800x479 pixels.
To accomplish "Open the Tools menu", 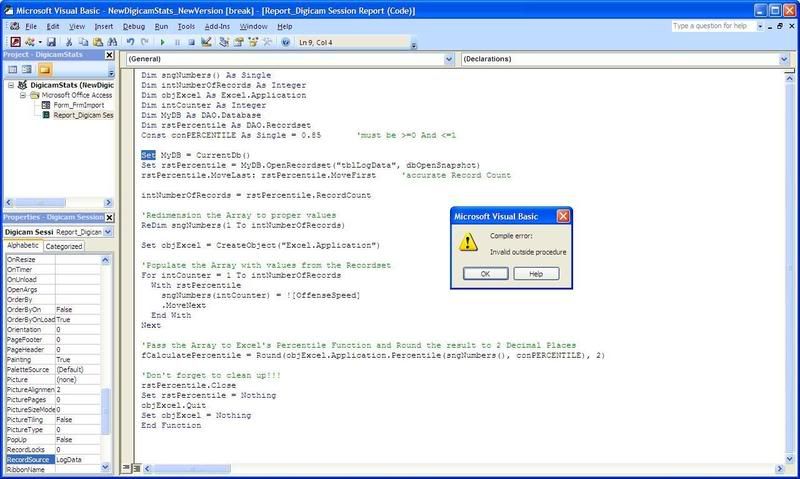I will 186,27.
